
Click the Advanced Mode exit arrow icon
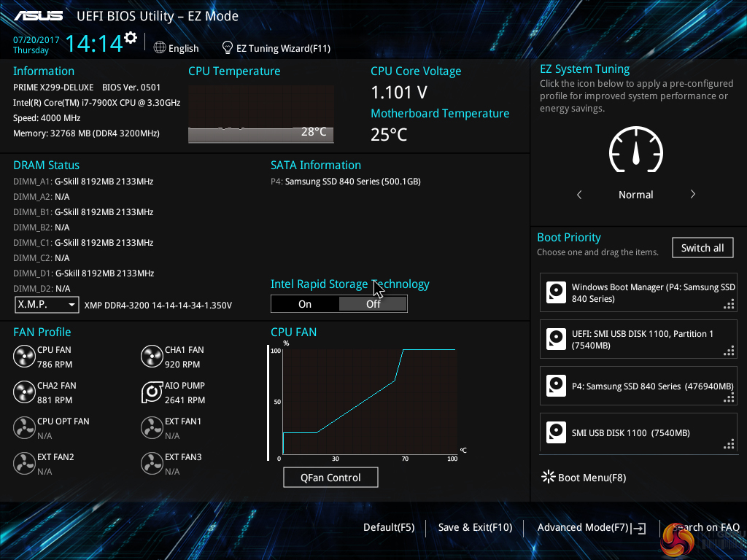point(639,528)
